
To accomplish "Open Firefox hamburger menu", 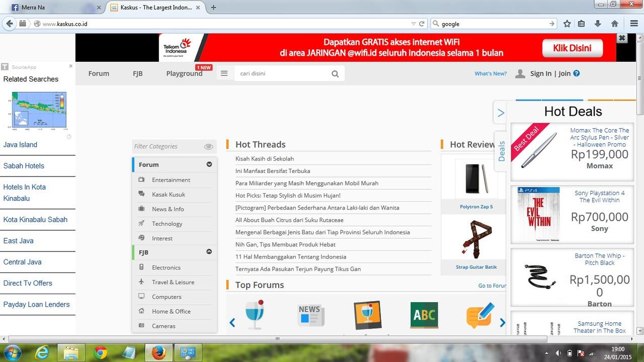I will [x=634, y=24].
